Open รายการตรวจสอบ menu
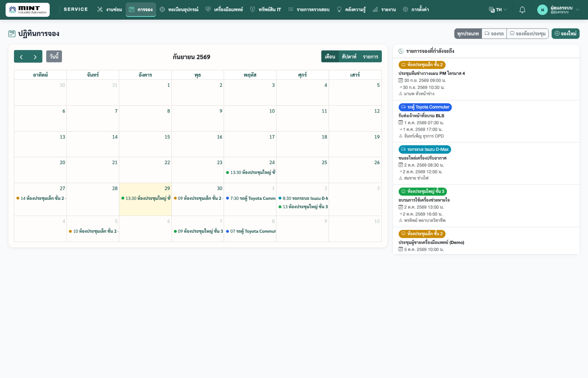Image resolution: width=588 pixels, height=378 pixels. (x=309, y=10)
